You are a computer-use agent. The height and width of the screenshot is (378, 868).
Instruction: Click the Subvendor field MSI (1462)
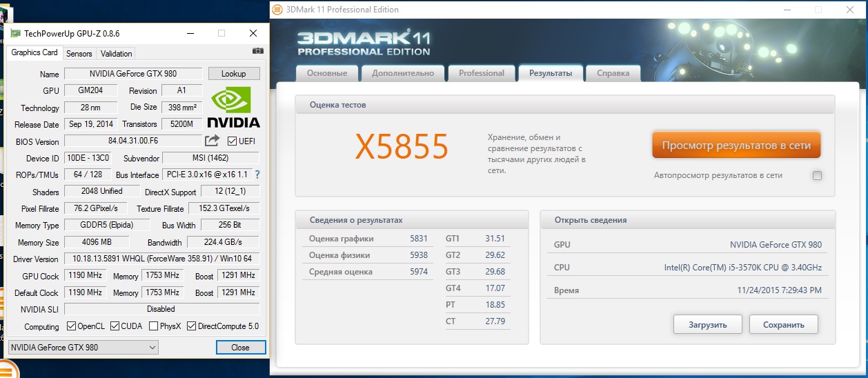click(x=210, y=158)
